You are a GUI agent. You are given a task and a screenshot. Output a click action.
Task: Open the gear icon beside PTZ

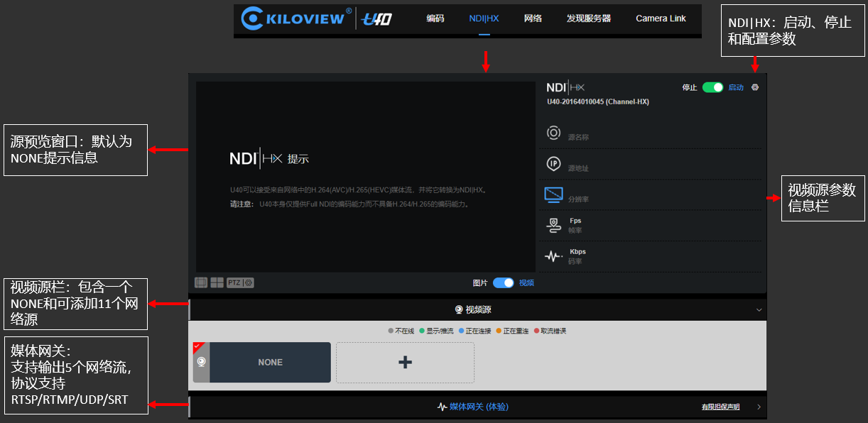249,282
